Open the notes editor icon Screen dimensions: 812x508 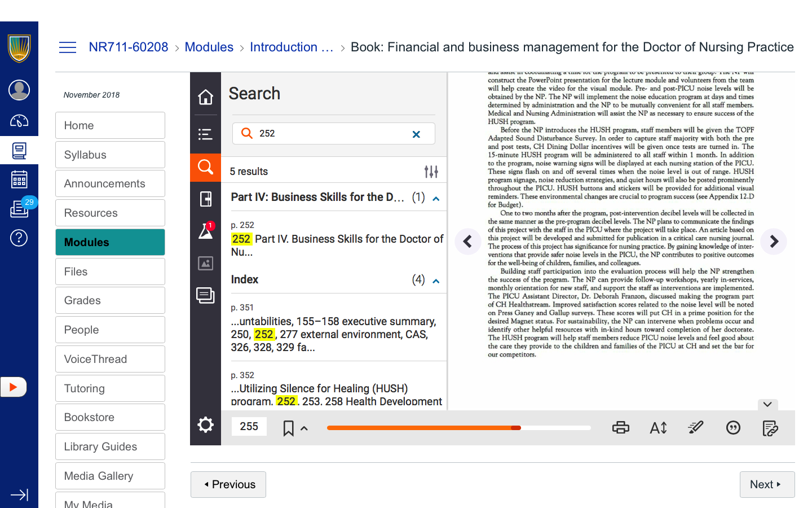click(x=770, y=428)
